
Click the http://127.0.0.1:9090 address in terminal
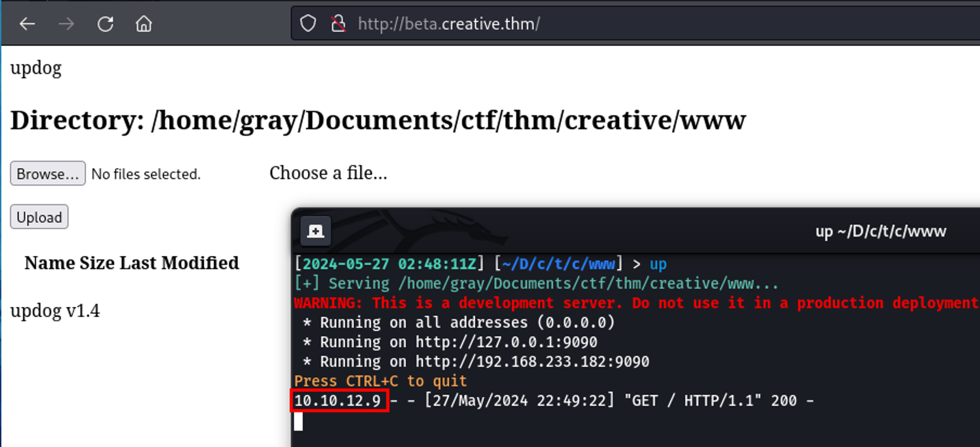[507, 342]
